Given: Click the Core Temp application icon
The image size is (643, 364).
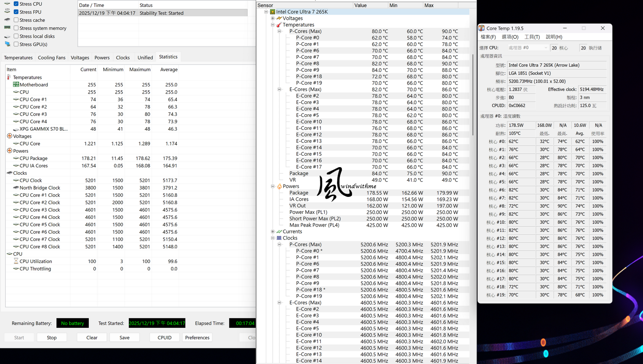Looking at the screenshot, I should (x=482, y=28).
